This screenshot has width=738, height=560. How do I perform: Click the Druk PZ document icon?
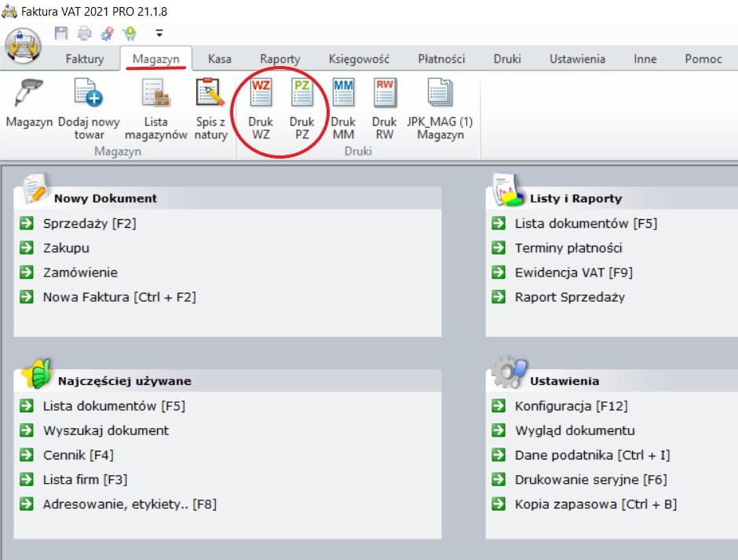click(x=301, y=94)
